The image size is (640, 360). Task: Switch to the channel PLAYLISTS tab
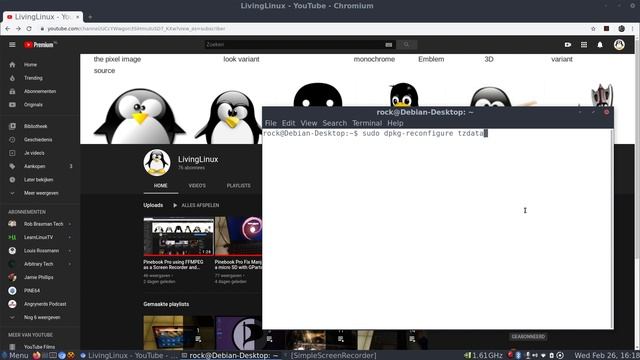[x=239, y=186]
